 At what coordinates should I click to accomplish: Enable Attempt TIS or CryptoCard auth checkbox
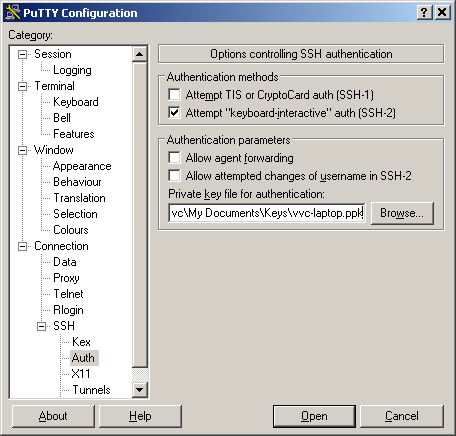[x=174, y=95]
